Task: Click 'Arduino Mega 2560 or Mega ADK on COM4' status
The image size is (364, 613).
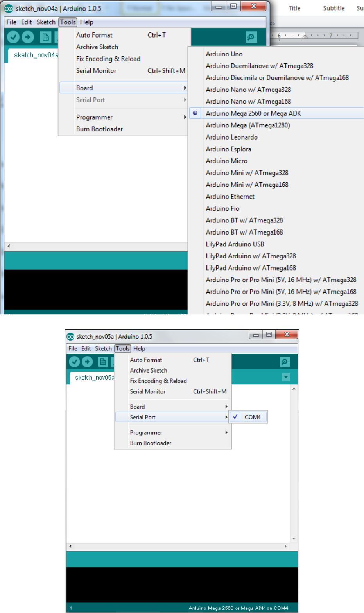Action: pos(238,608)
